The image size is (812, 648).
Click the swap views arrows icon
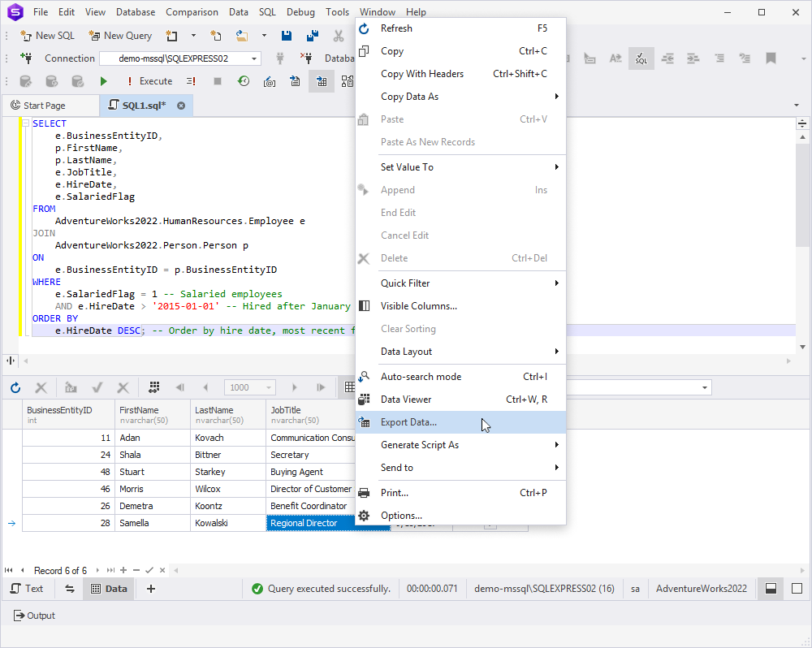click(69, 589)
